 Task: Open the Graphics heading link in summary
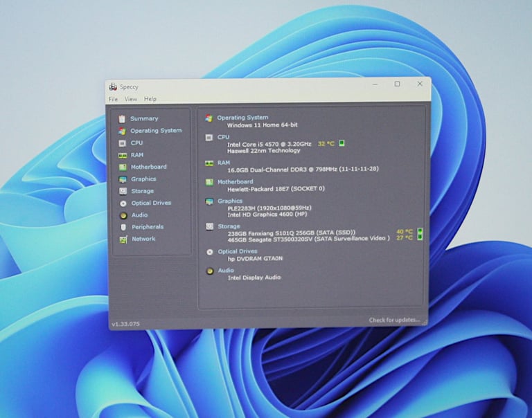[x=230, y=201]
